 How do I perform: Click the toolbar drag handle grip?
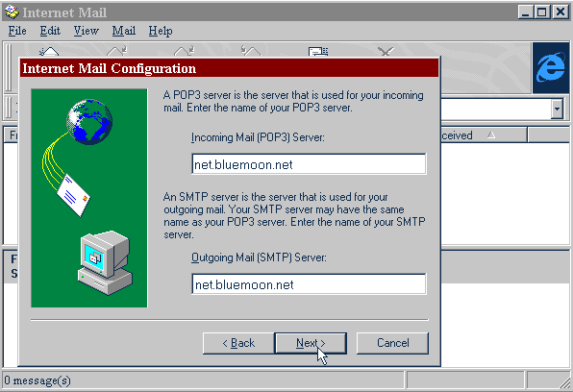pyautogui.click(x=9, y=68)
